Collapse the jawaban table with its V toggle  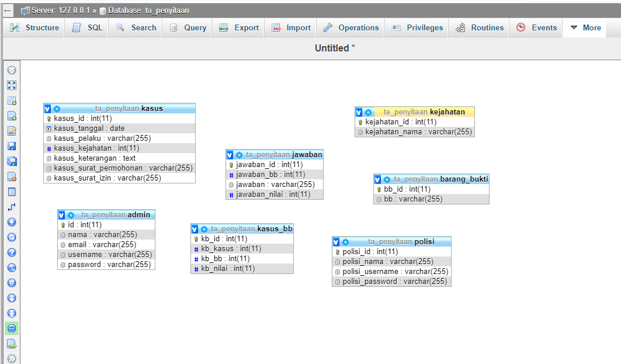coord(230,155)
